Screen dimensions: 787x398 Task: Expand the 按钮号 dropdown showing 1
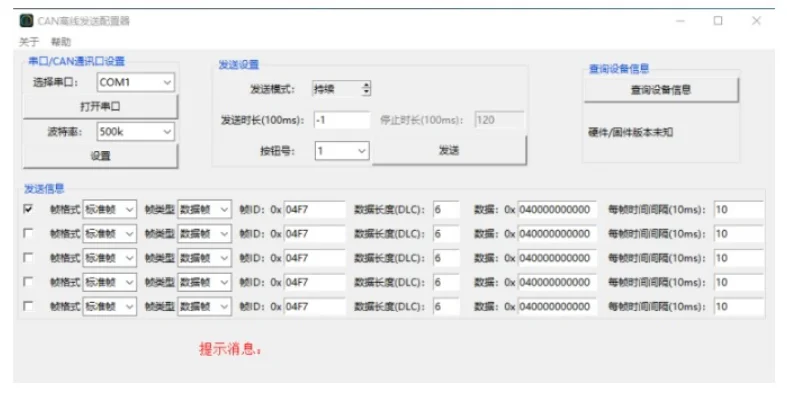pyautogui.click(x=342, y=151)
